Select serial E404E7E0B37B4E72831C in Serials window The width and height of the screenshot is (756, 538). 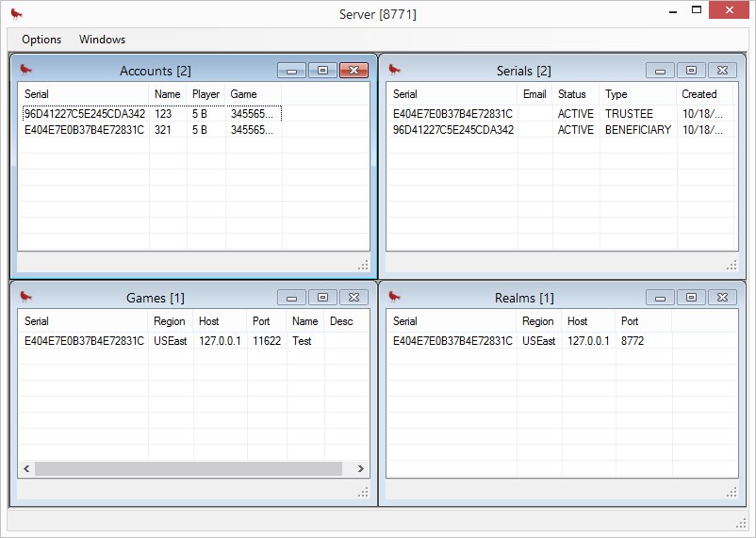coord(452,114)
